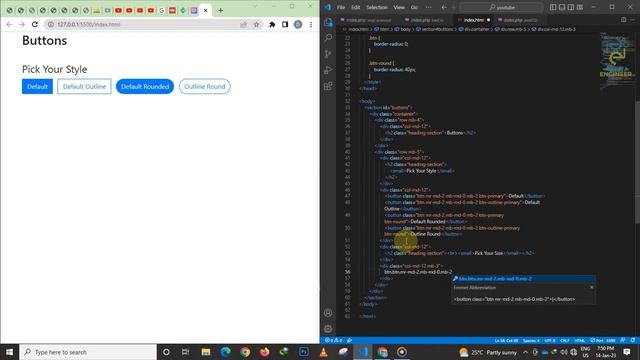Open the Chrome profile avatar
The height and width of the screenshot is (360, 640).
point(298,24)
